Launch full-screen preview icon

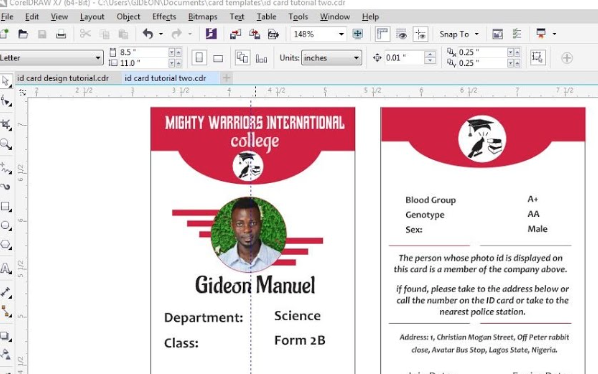tap(357, 34)
